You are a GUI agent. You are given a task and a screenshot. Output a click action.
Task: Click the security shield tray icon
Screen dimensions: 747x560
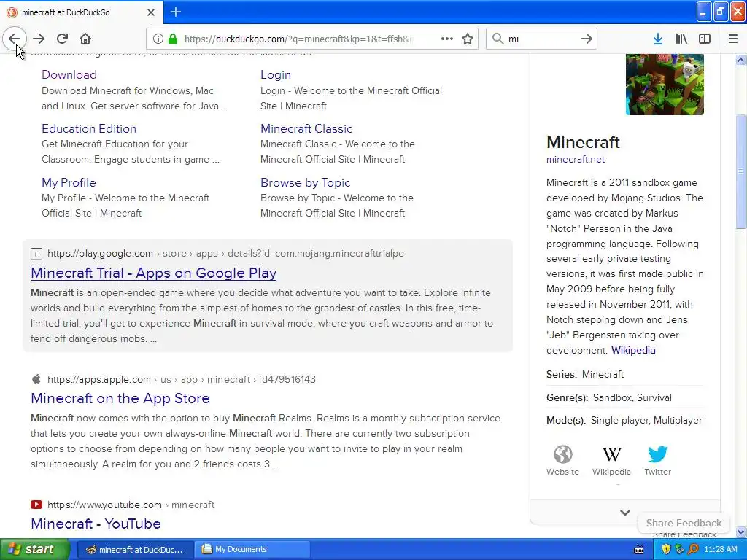(666, 549)
